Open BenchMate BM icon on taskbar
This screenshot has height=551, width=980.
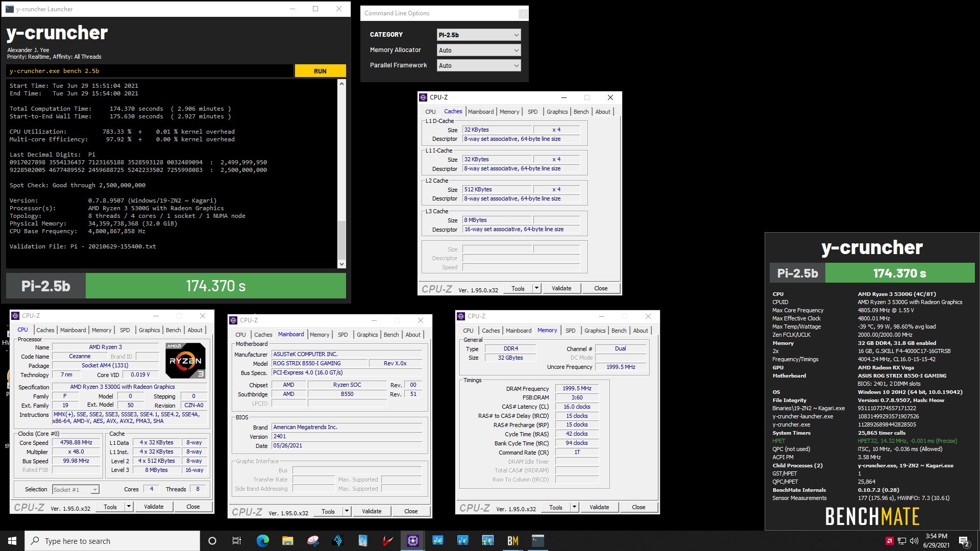point(512,541)
